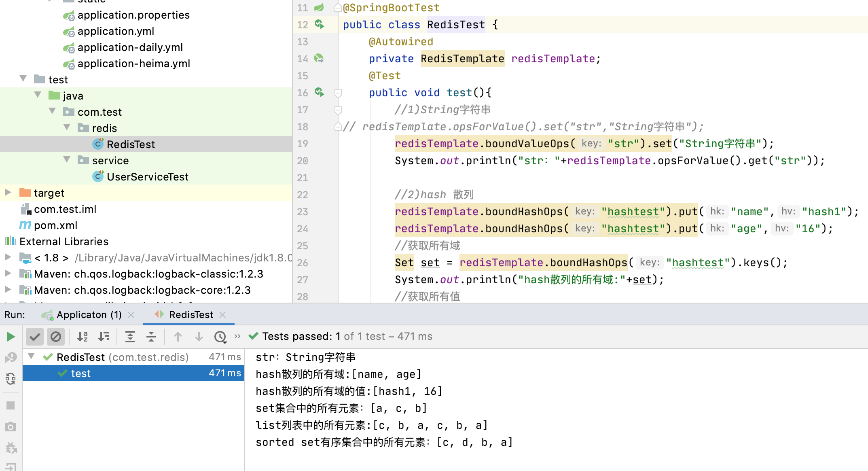Fold the test method at line 16

339,93
